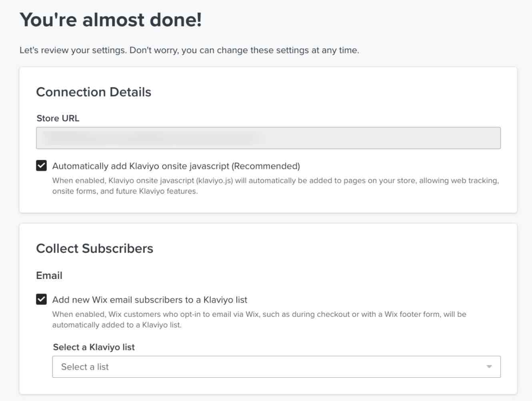Click the Store URL field label
This screenshot has height=401, width=532.
click(x=58, y=118)
